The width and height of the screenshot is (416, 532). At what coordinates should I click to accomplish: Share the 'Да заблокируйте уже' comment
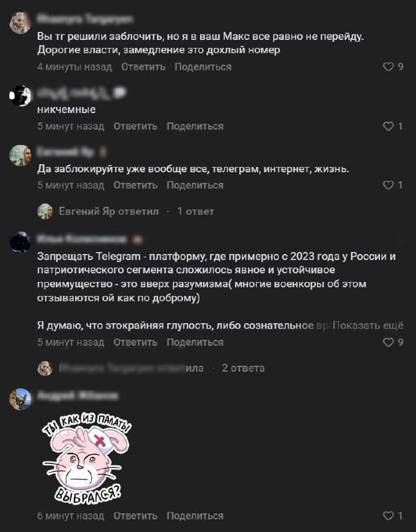(195, 186)
